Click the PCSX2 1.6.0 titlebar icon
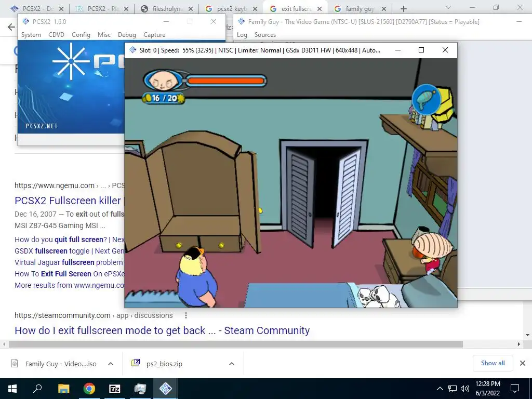The image size is (532, 399). pyautogui.click(x=26, y=21)
